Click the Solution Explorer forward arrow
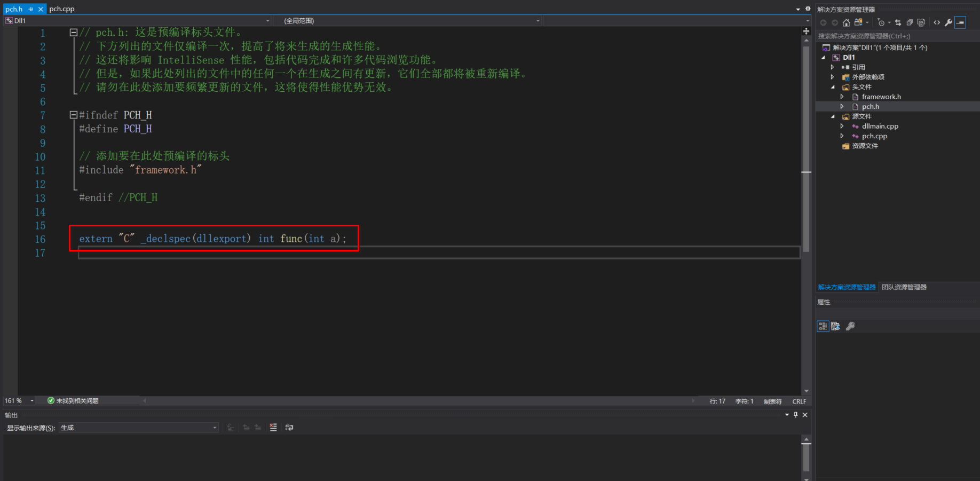Screen dimensions: 980x481 pyautogui.click(x=835, y=22)
